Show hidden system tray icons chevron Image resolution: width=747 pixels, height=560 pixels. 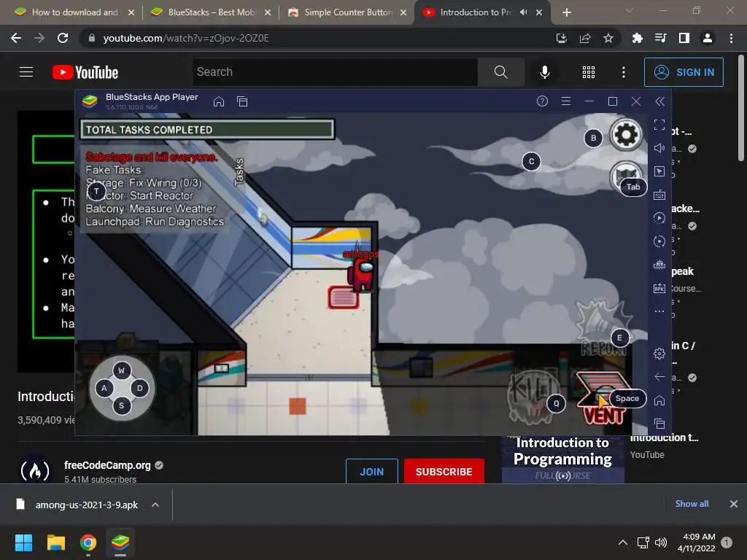coord(623,542)
